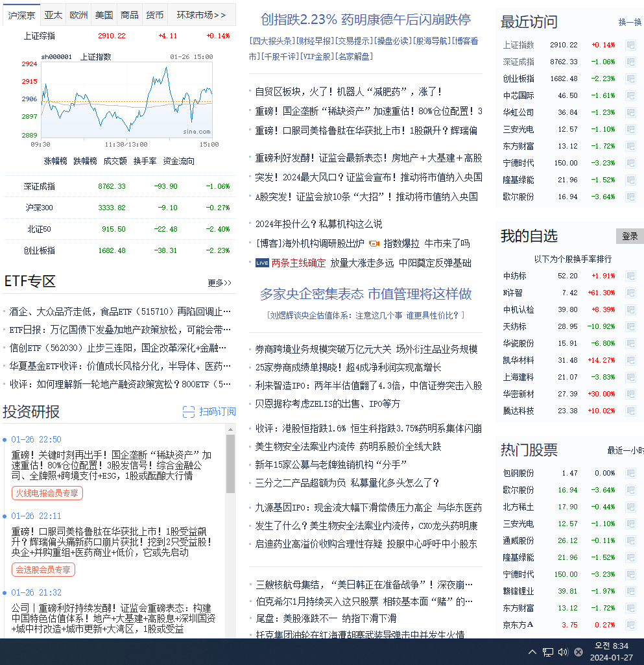The height and width of the screenshot is (665, 644).
Task: Open the 资金流向 link under chart
Action: [178, 161]
